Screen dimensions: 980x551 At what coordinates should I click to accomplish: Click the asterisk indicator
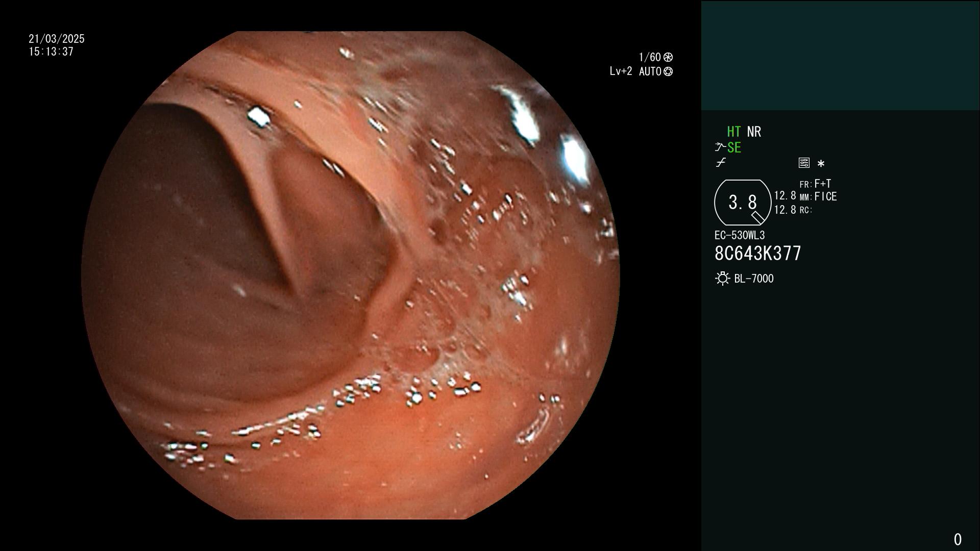click(x=821, y=164)
